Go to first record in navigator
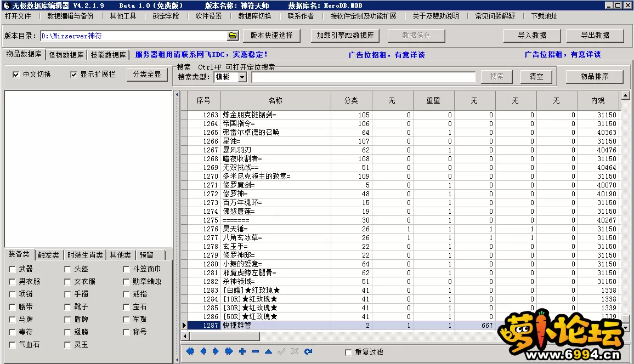 pos(190,351)
